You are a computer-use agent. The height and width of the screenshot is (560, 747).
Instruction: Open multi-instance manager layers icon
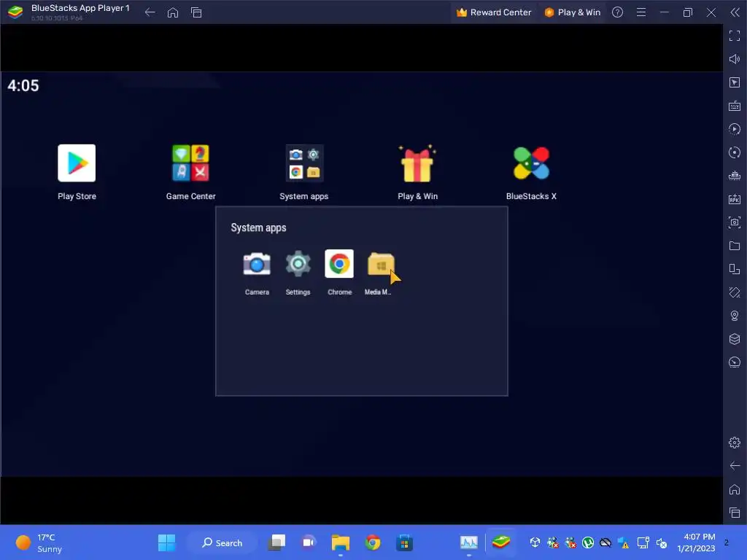point(735,339)
